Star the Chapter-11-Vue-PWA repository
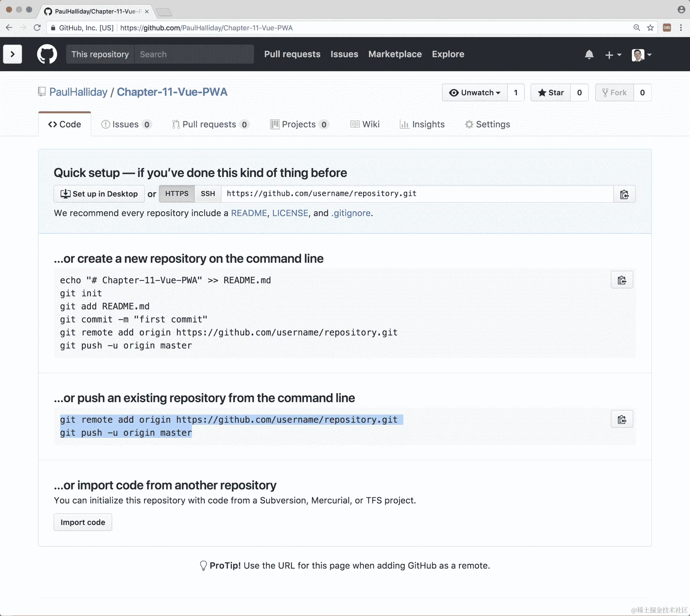 (551, 93)
